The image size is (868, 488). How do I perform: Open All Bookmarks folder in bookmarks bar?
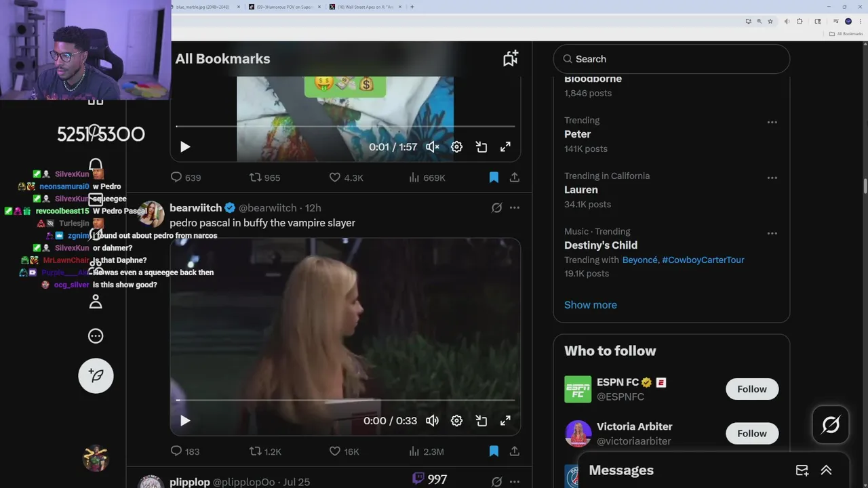click(846, 34)
